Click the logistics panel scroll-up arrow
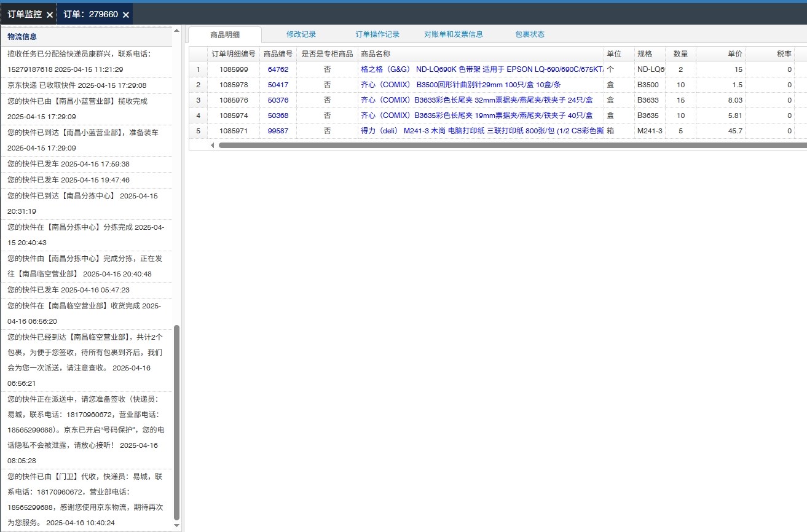This screenshot has height=532, width=807. coord(177,30)
